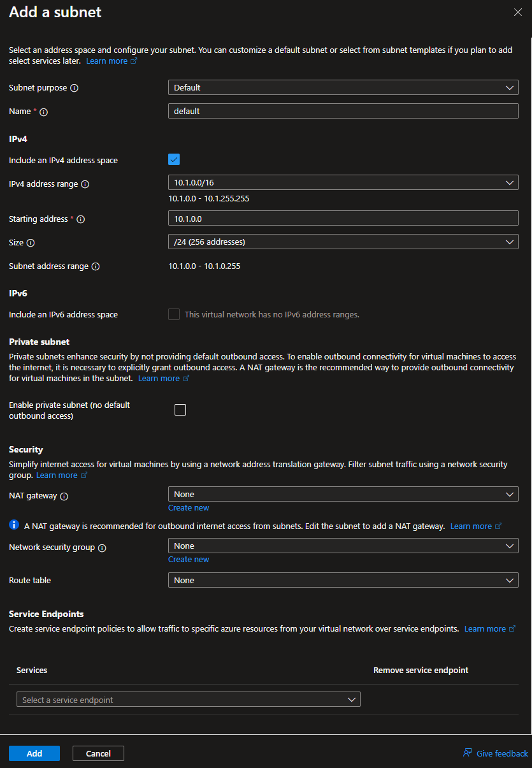The image size is (532, 768).
Task: Open the Give feedback link
Action: click(x=496, y=753)
